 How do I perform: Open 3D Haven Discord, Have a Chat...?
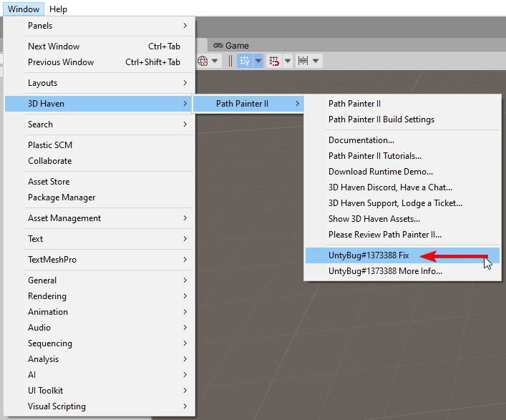pos(402,187)
